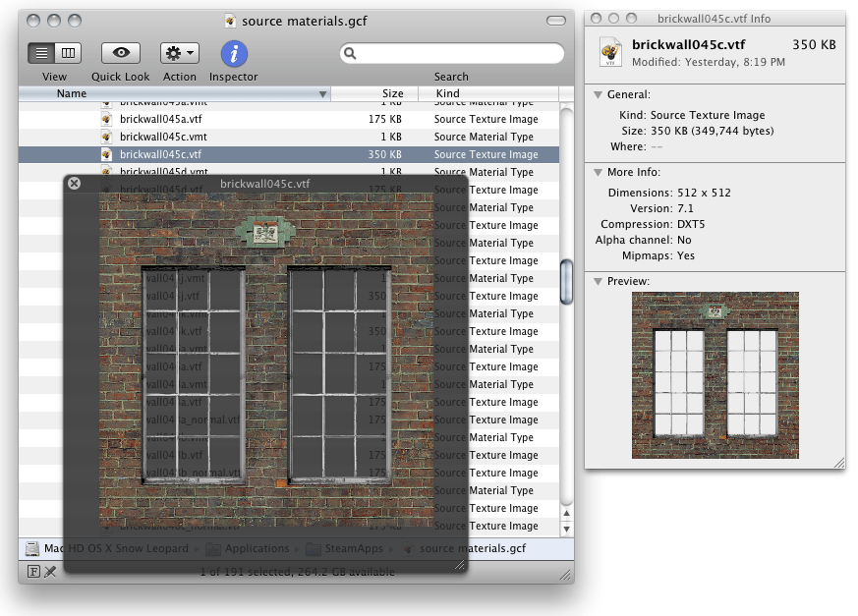Collapse the More Info section
The image size is (858, 616).
click(599, 172)
